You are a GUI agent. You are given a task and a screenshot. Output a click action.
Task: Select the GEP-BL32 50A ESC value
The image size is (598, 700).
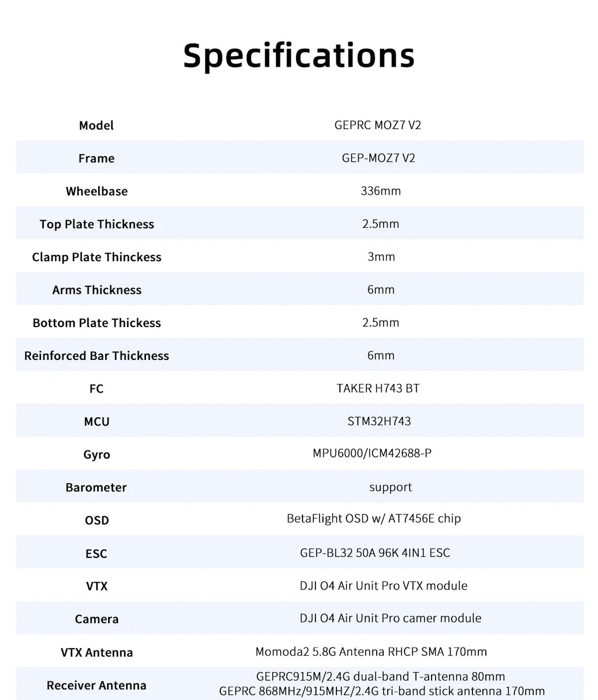(x=375, y=553)
